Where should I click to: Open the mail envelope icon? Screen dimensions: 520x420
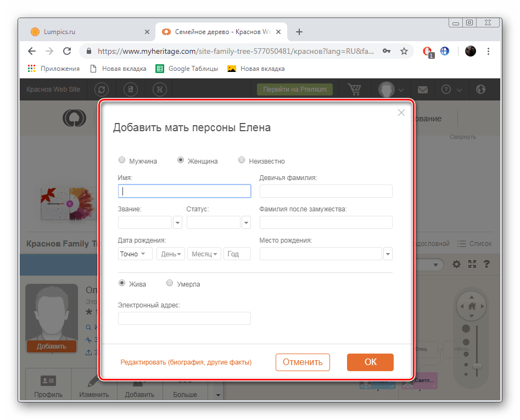pyautogui.click(x=422, y=89)
